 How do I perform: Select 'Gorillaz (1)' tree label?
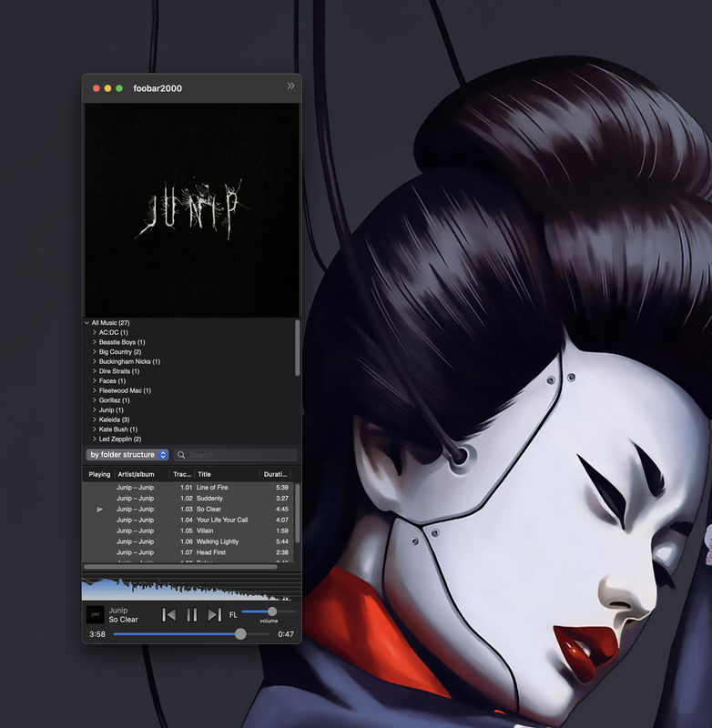coord(114,400)
